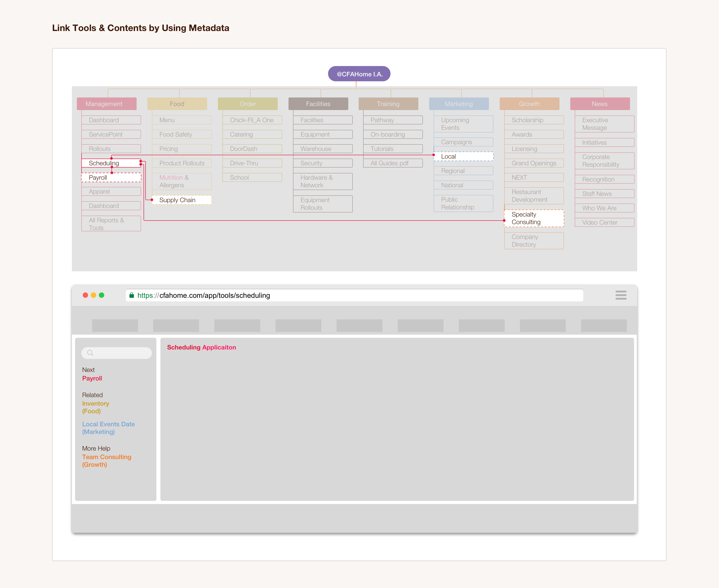719x588 pixels.
Task: Select the Management category header
Action: [x=107, y=104]
